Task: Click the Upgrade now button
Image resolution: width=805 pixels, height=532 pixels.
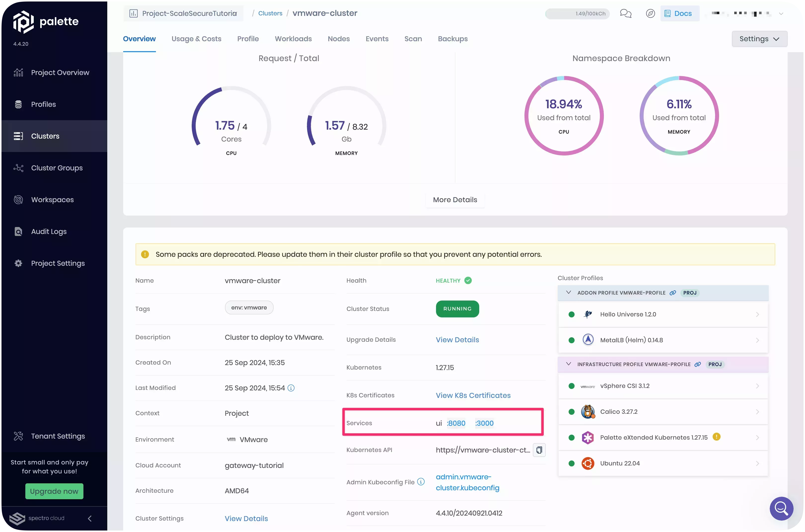Action: pyautogui.click(x=54, y=491)
